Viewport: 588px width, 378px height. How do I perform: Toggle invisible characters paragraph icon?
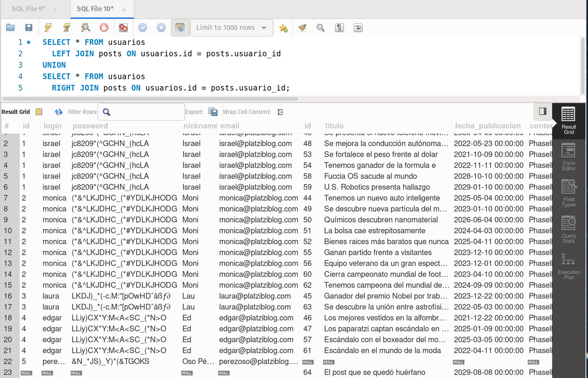(339, 28)
